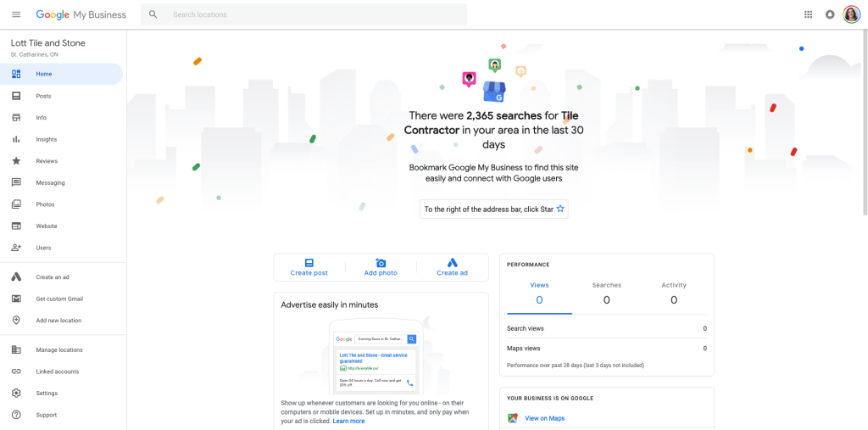Screen dimensions: 868x430
Task: Click the Google Maps icon
Action: pos(513,418)
